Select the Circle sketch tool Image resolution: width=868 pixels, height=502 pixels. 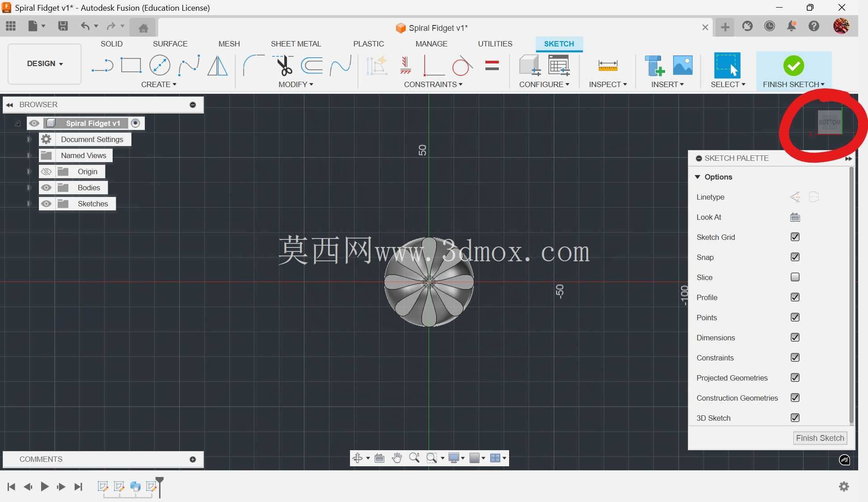coord(160,66)
